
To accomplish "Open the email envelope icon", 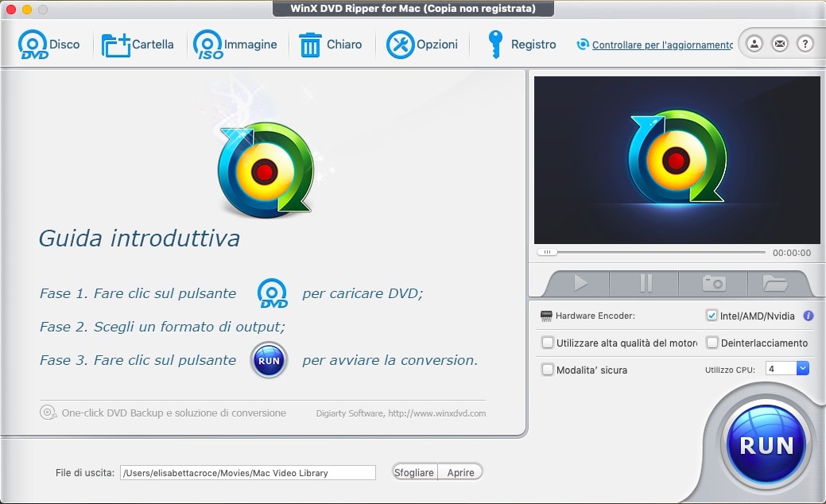I will tap(780, 44).
